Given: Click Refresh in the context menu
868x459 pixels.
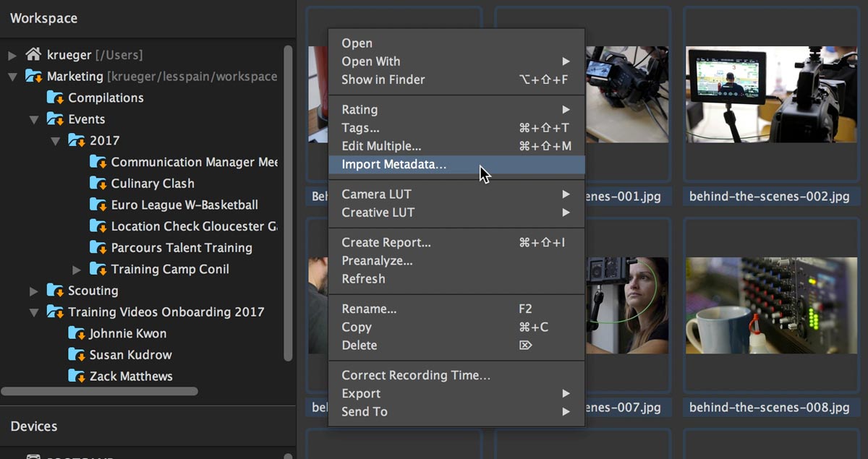Looking at the screenshot, I should click(x=456, y=279).
